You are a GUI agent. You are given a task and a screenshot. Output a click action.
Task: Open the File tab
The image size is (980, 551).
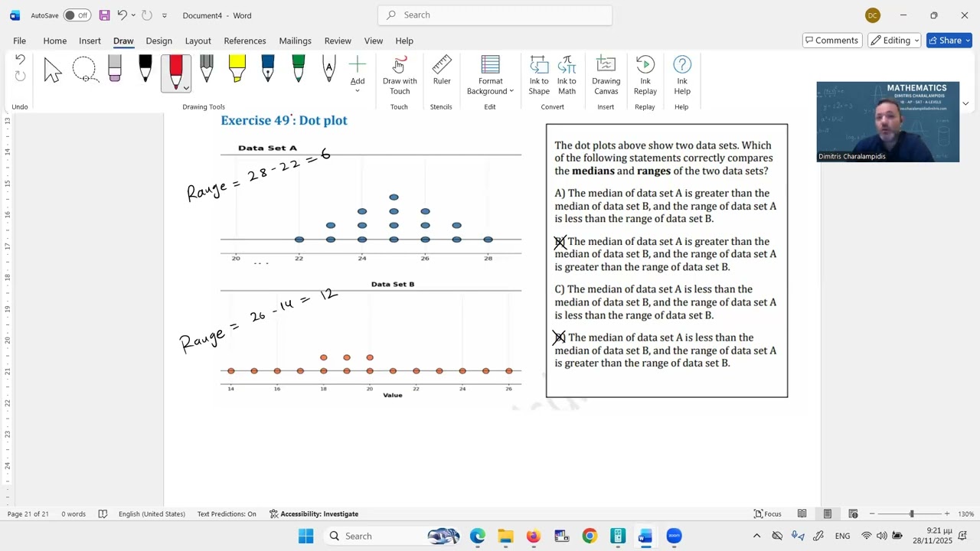click(19, 41)
